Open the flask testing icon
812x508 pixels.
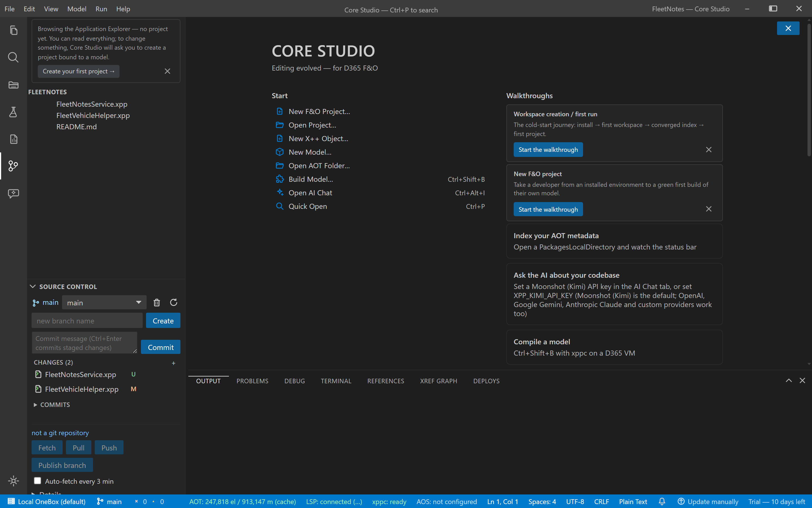click(14, 112)
